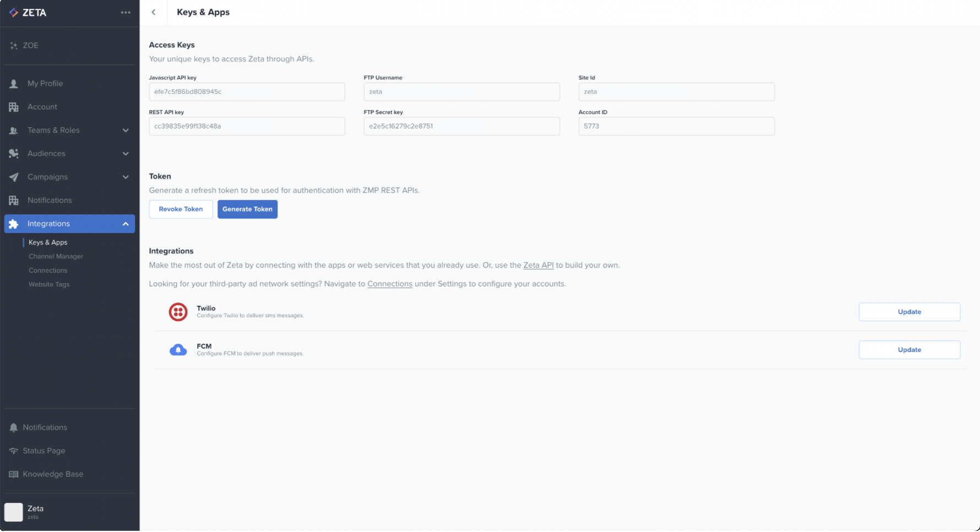Click the ZOE sparkle icon
Viewport: 980px width, 532px height.
click(14, 46)
